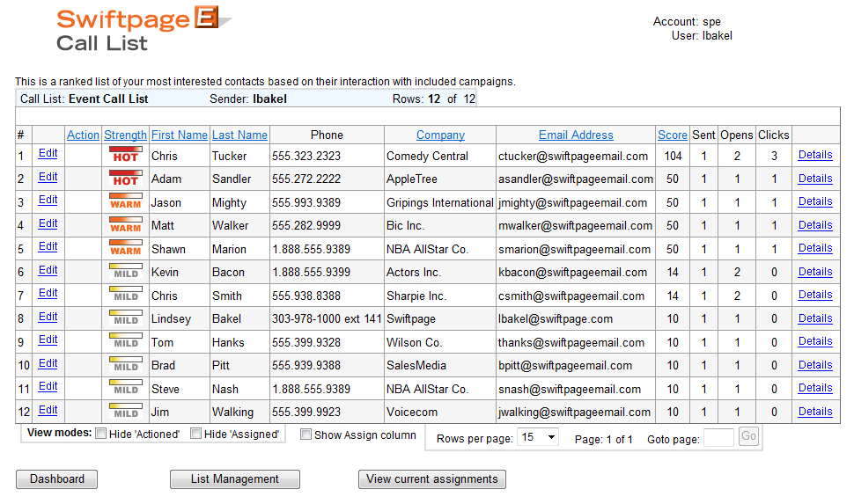View Details for Steve Nash
The width and height of the screenshot is (854, 504).
tap(814, 388)
